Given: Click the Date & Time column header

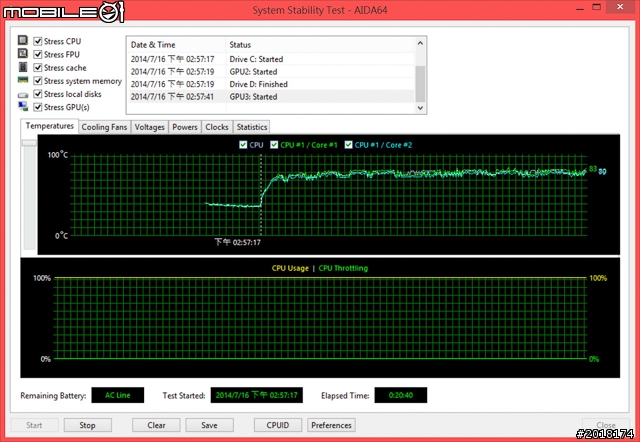Looking at the screenshot, I should click(176, 44).
